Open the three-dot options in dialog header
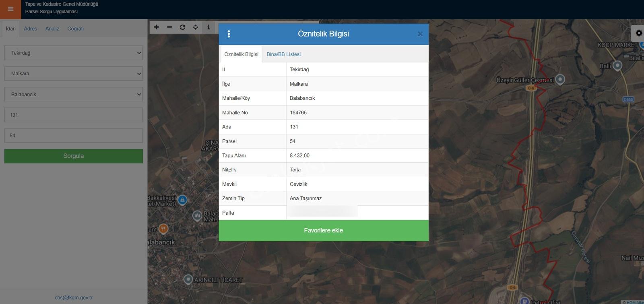 (229, 34)
